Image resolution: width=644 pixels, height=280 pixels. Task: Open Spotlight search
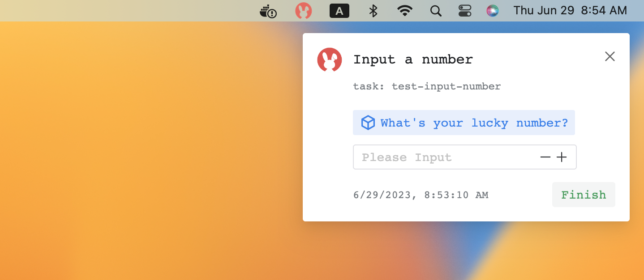436,11
